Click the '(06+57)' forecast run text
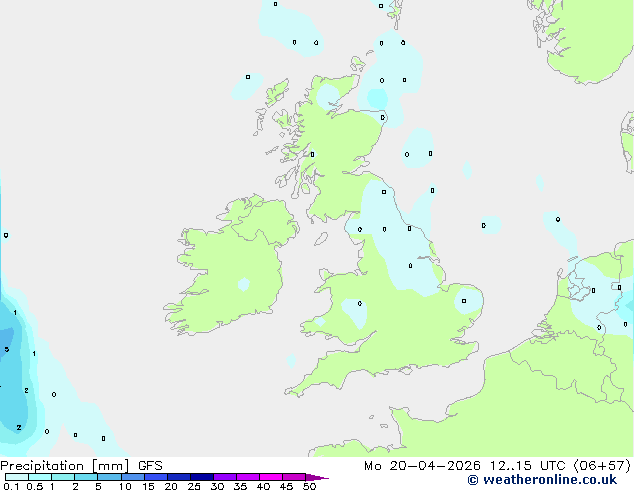The image size is (634, 490). coord(602,466)
